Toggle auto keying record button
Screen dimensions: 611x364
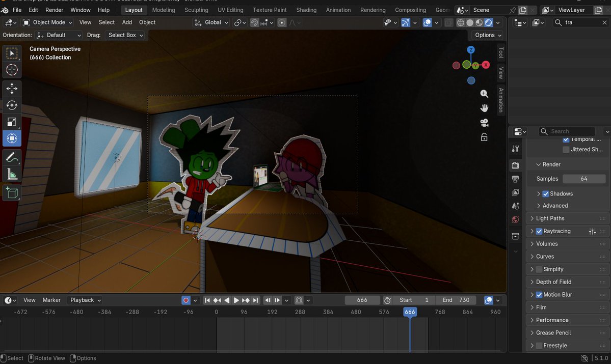pyautogui.click(x=186, y=300)
